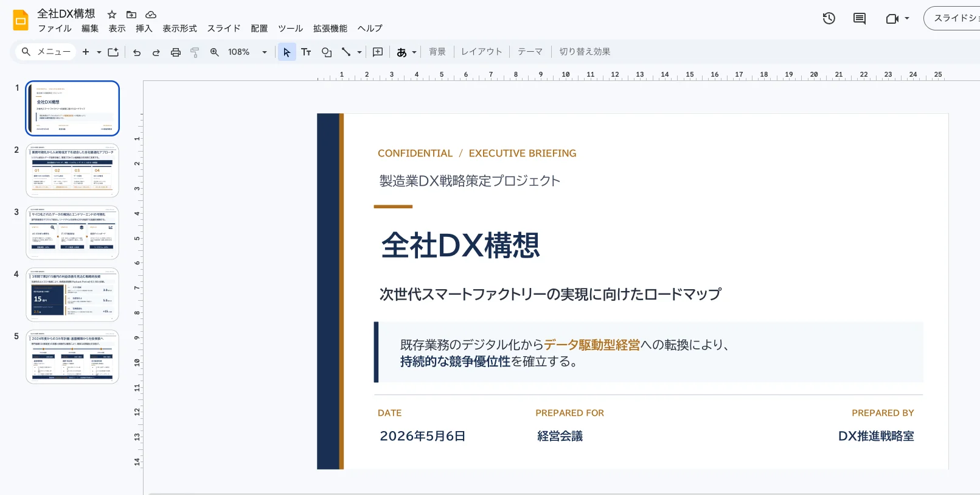Image resolution: width=980 pixels, height=495 pixels.
Task: Expand video call options arrow
Action: [x=907, y=18]
